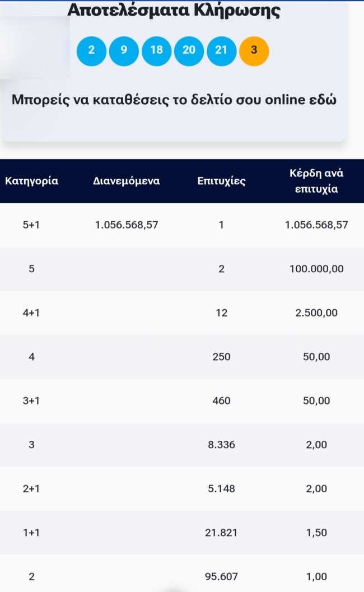This screenshot has height=592, width=364.
Task: Click the last blue ball before the bonus
Action: click(222, 50)
